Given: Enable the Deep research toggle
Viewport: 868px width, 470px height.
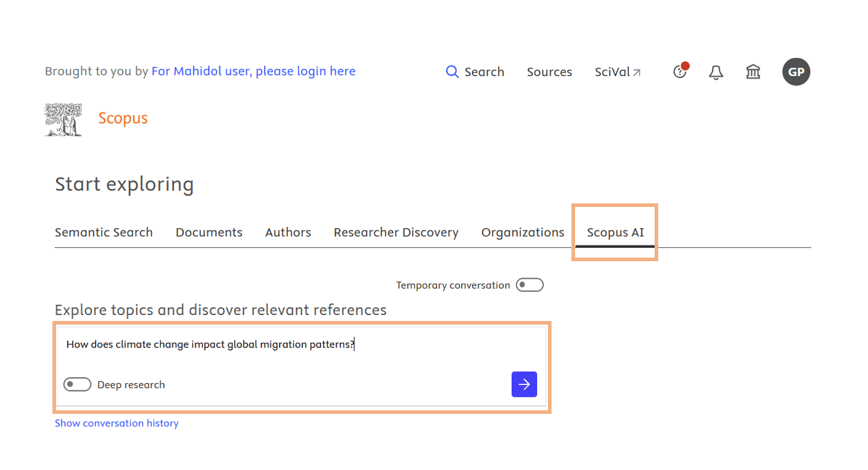Looking at the screenshot, I should (77, 384).
